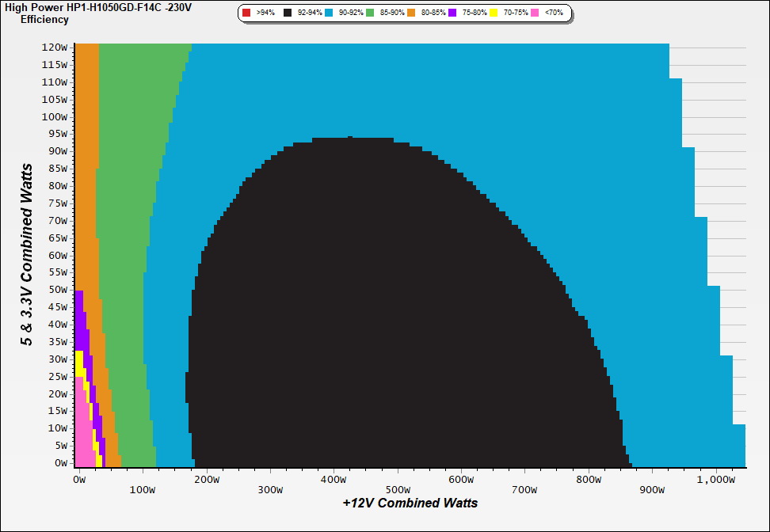Click the chart title High Power HP1-H1050GD-F14C
The width and height of the screenshot is (770, 532).
[x=97, y=7]
